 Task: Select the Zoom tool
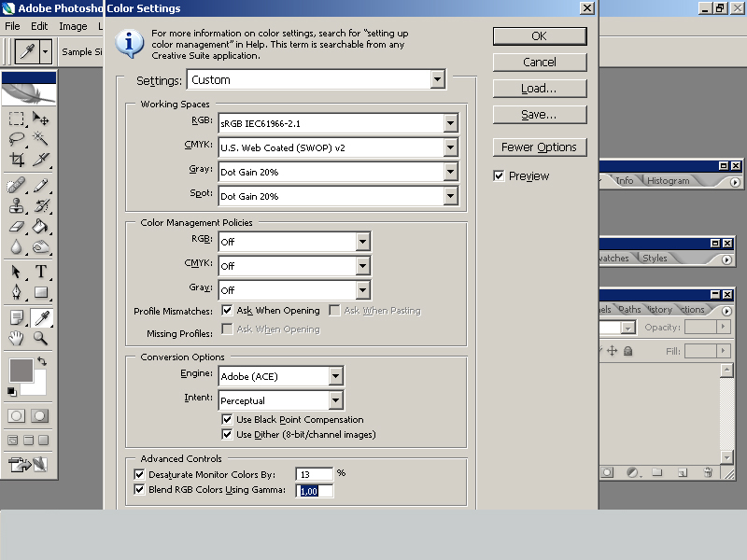[41, 338]
